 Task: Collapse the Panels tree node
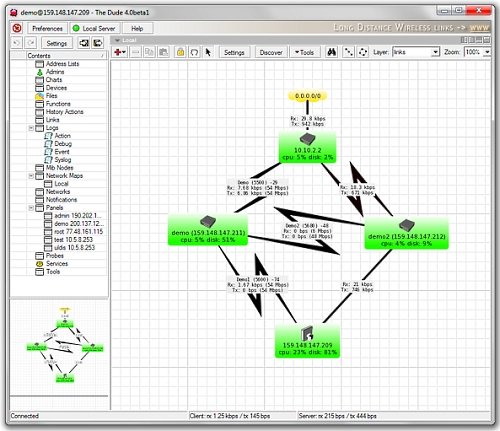click(x=31, y=208)
